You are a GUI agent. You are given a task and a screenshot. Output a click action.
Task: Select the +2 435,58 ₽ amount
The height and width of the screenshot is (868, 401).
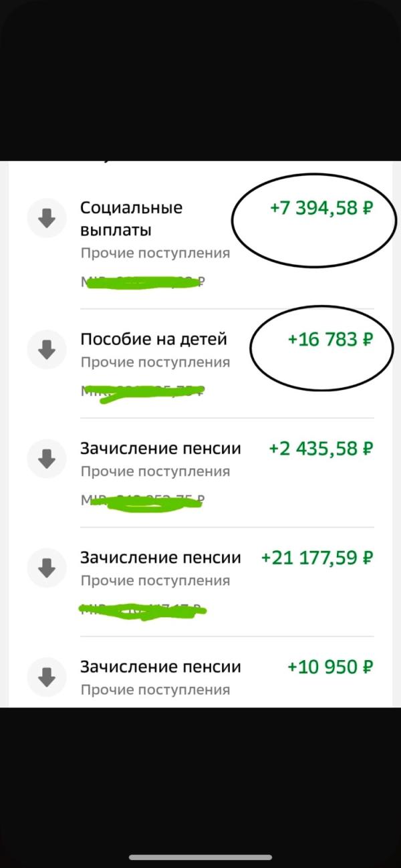[320, 449]
